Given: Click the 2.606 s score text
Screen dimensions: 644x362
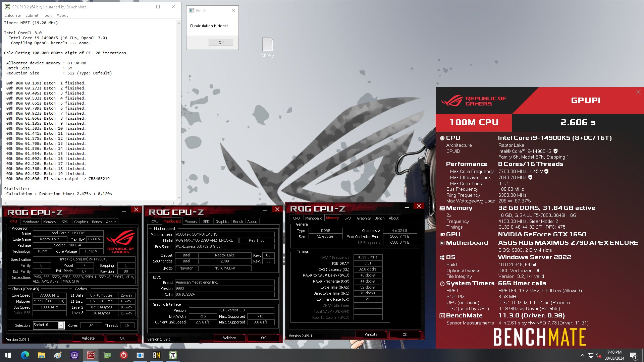Looking at the screenshot, I should click(578, 122).
